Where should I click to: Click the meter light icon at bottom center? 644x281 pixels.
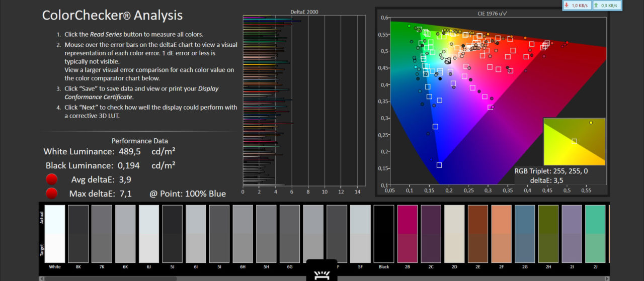click(321, 273)
